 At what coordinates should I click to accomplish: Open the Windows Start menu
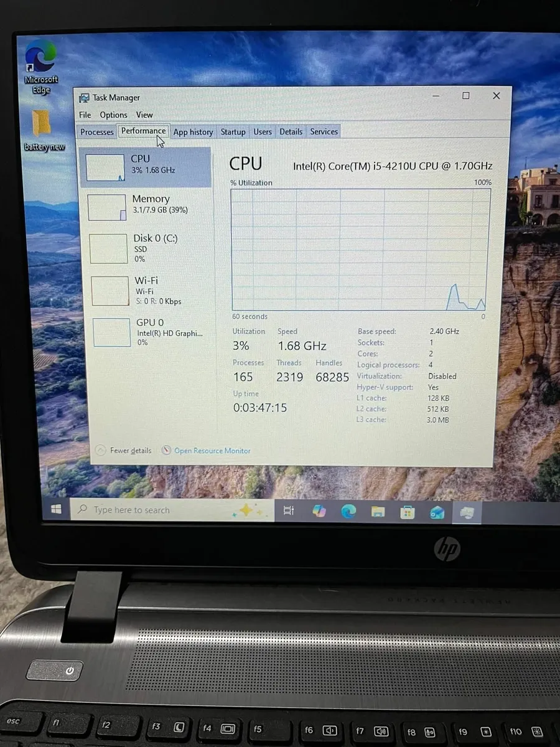(x=56, y=509)
